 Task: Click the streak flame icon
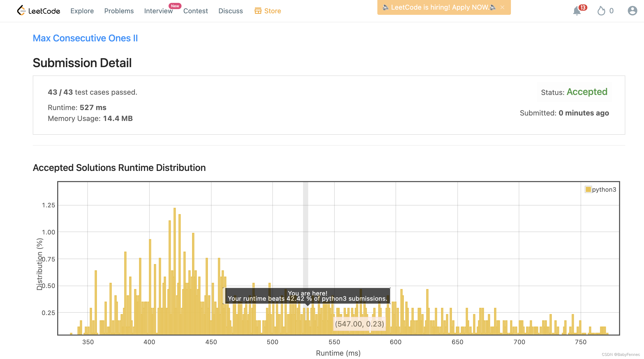pos(601,11)
